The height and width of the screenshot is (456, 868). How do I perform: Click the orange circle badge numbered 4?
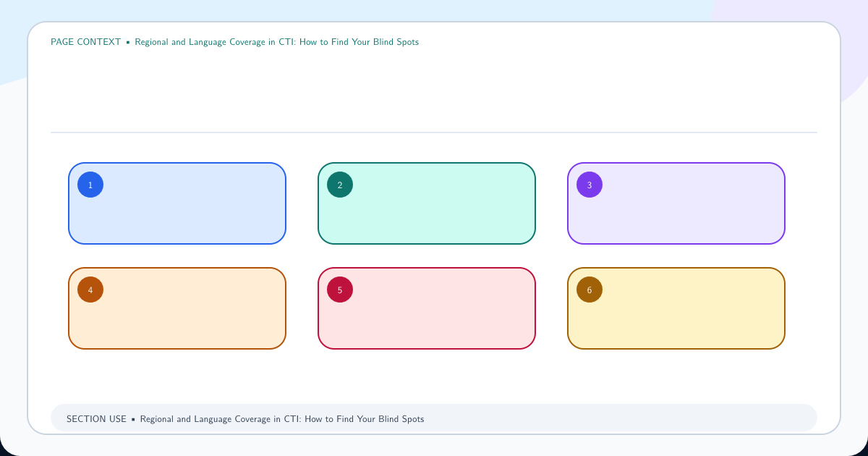pos(90,290)
